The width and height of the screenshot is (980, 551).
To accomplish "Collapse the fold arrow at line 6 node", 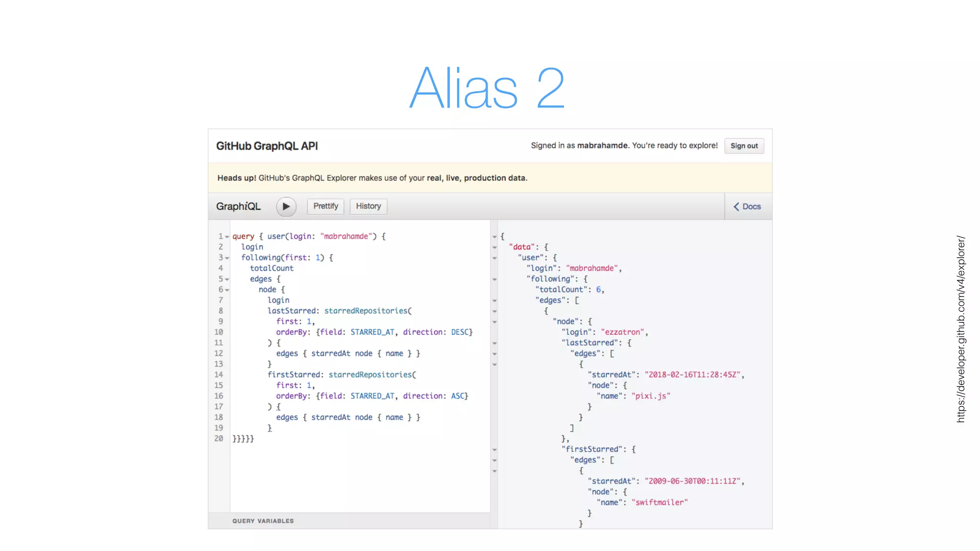I will (x=227, y=290).
